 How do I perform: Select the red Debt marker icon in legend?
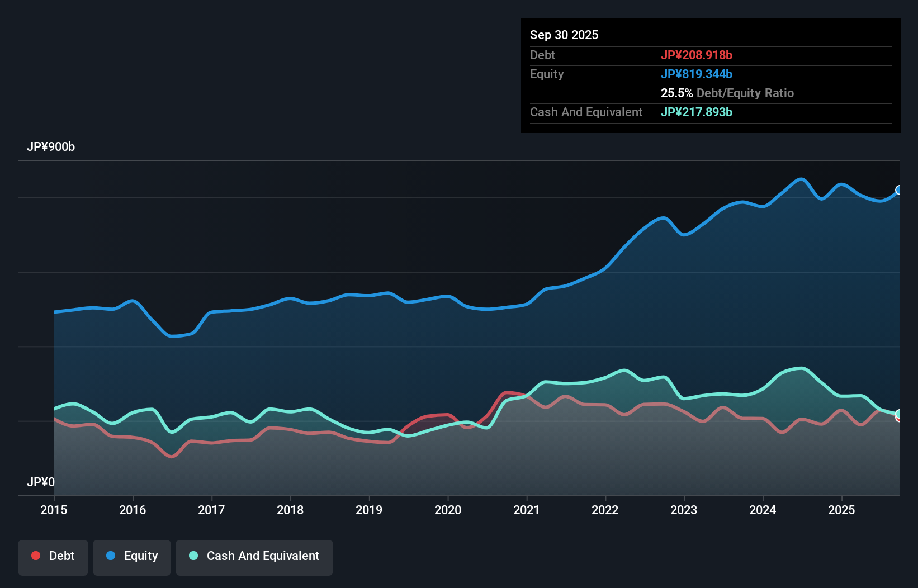click(x=35, y=556)
